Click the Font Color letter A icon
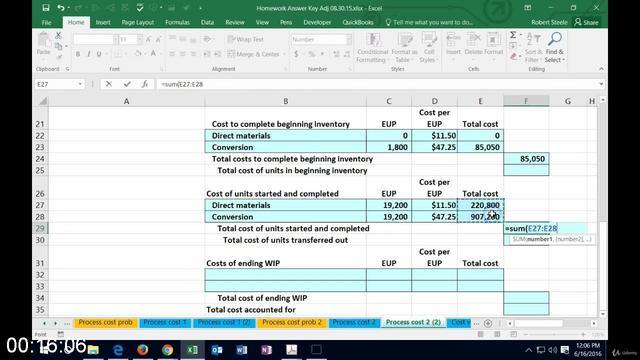Image resolution: width=640 pixels, height=360 pixels. pyautogui.click(x=153, y=54)
